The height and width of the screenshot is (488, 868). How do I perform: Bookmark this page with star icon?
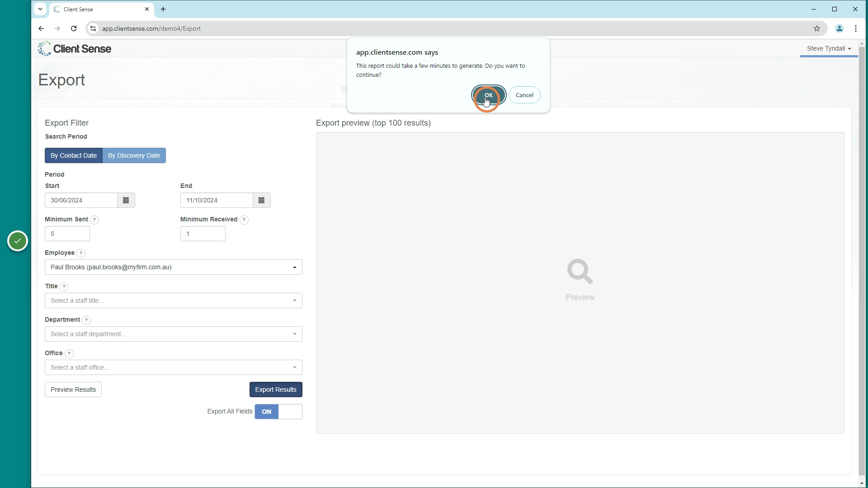[x=817, y=28]
